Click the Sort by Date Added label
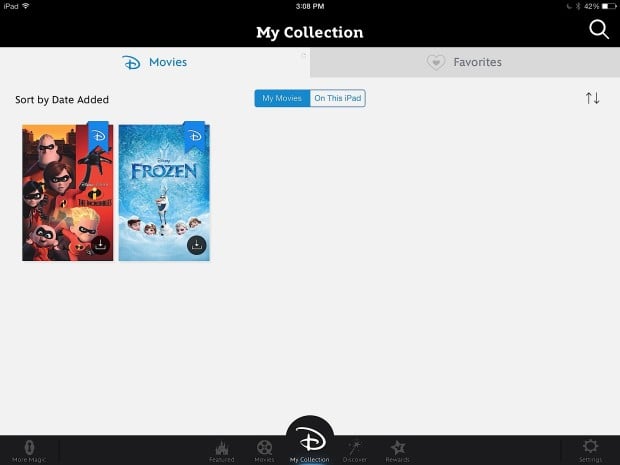This screenshot has height=465, width=620. (x=62, y=100)
